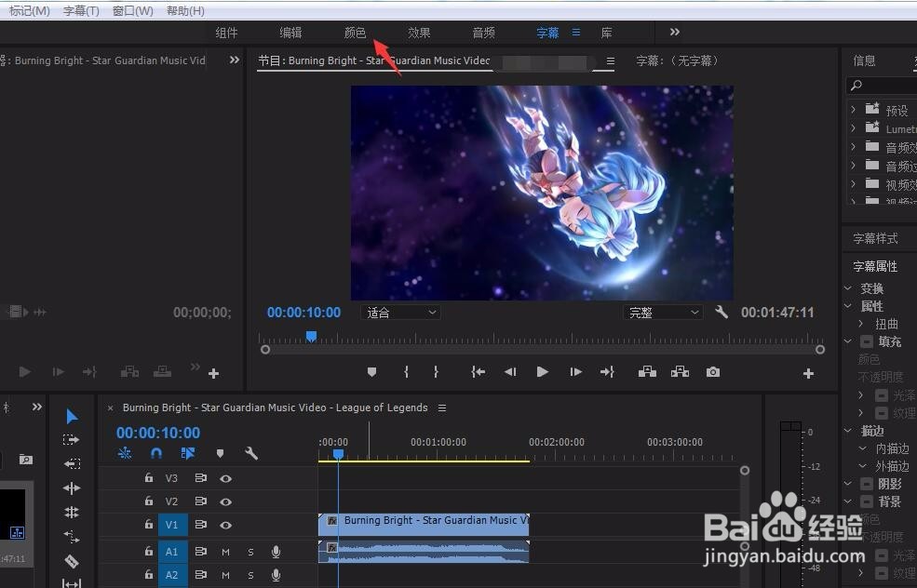The image size is (917, 588).
Task: Open the playback resolution 完整 dropdown
Action: coord(663,313)
